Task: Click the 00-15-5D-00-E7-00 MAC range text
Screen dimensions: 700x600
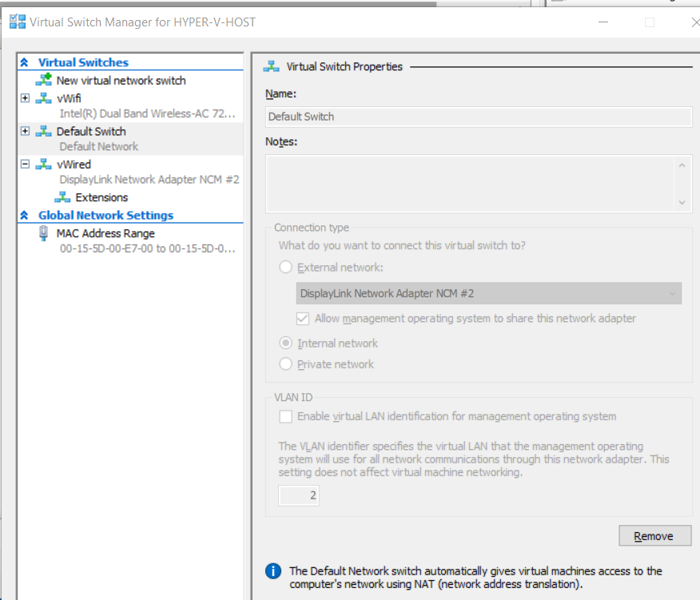Action: [x=147, y=248]
